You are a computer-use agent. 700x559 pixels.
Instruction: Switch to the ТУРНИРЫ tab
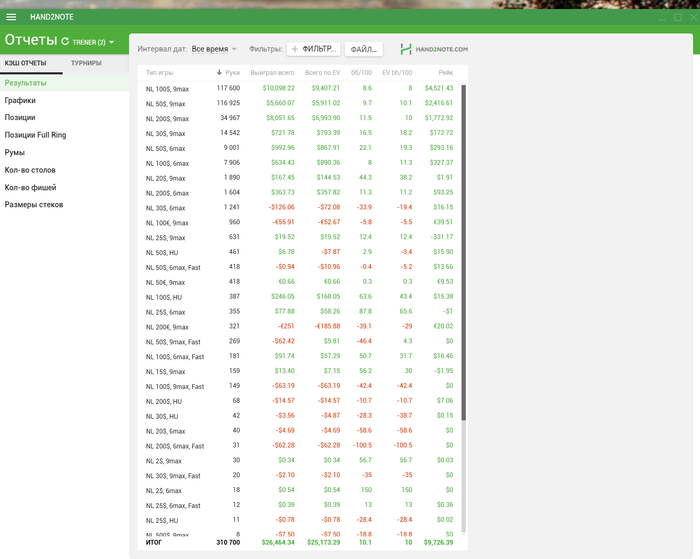tap(86, 63)
